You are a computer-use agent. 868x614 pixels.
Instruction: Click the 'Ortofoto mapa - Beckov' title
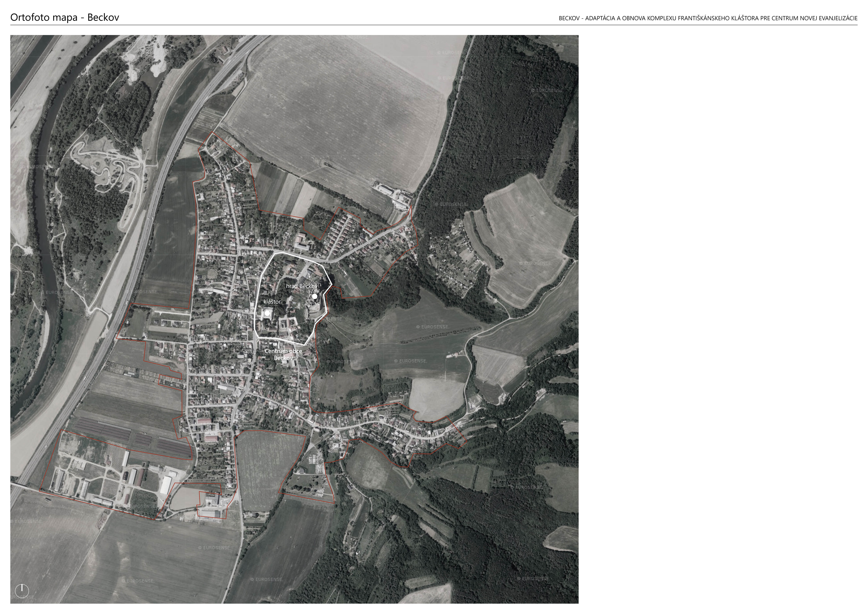point(65,17)
